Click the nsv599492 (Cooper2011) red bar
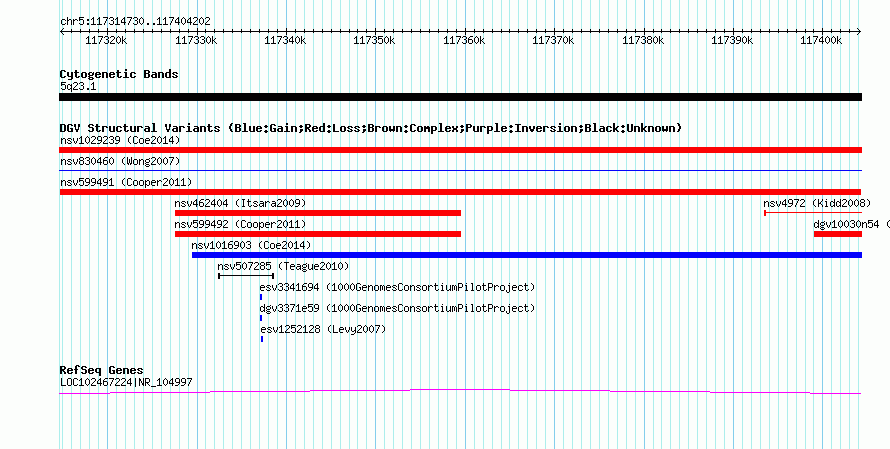 (318, 234)
